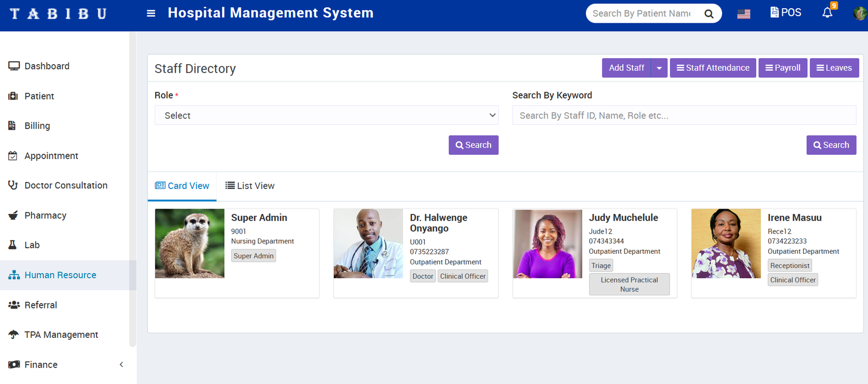Viewport: 868px width, 384px height.
Task: Open Pharmacy in the sidebar
Action: 46,216
